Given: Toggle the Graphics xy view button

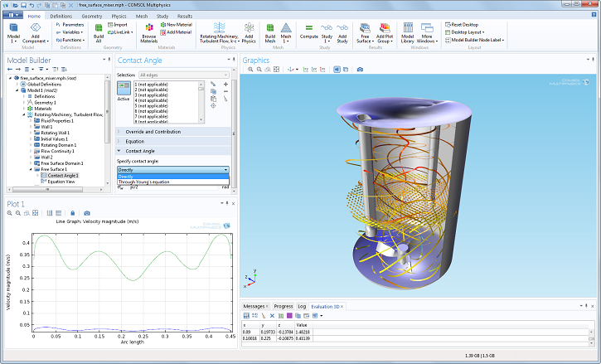Looking at the screenshot, I should (306, 70).
